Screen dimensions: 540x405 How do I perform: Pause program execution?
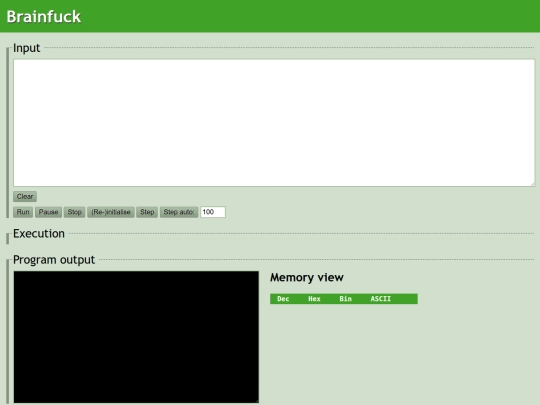(x=48, y=212)
